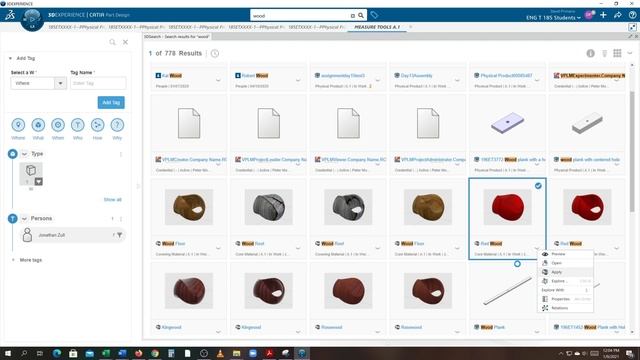Open Microsoft Edge from taskbar

tap(57, 353)
